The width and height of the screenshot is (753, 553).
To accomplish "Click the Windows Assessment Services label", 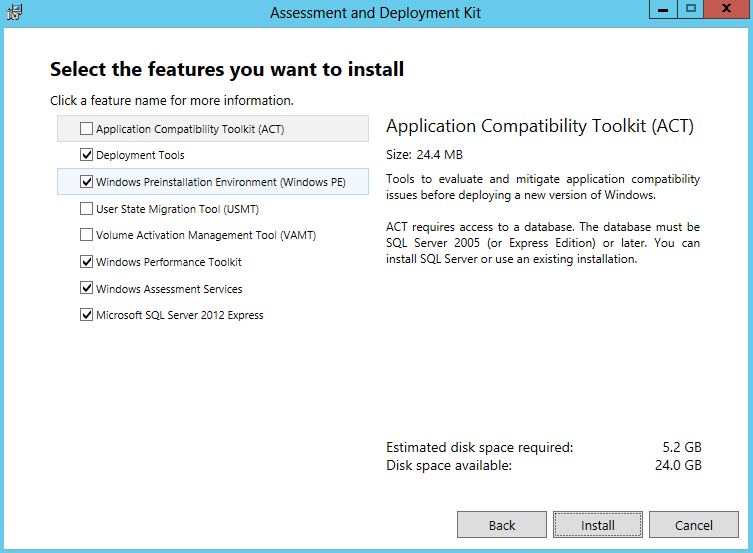I will tap(169, 289).
